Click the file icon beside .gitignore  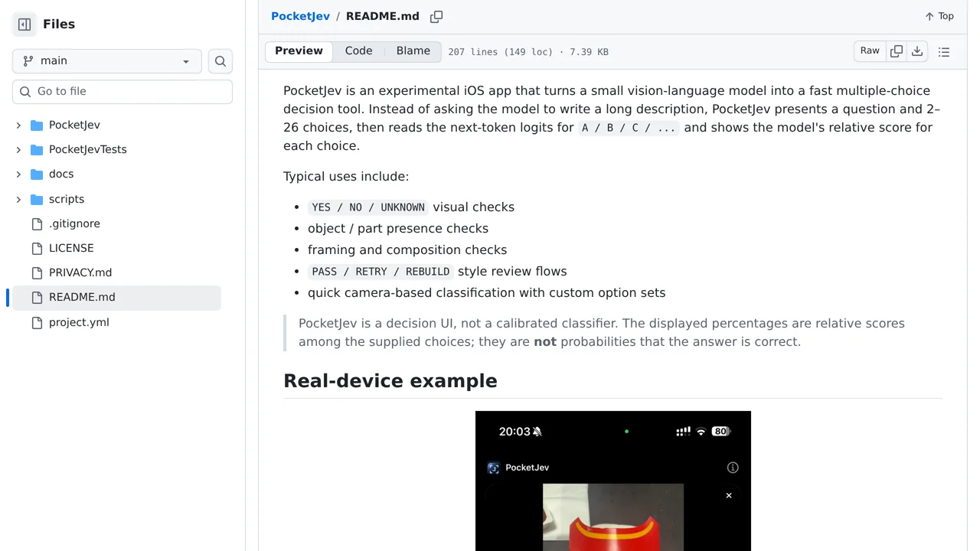(x=37, y=223)
